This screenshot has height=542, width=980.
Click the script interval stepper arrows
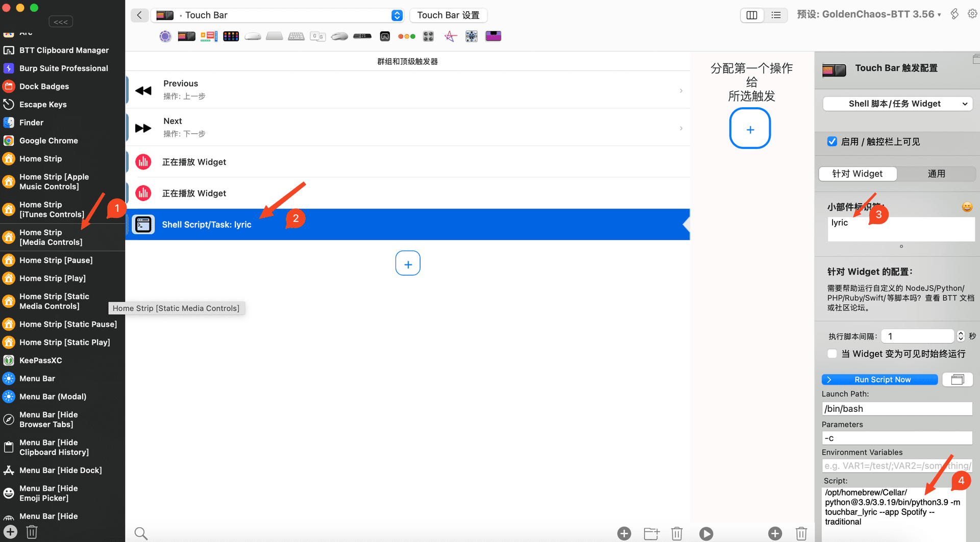pos(961,336)
